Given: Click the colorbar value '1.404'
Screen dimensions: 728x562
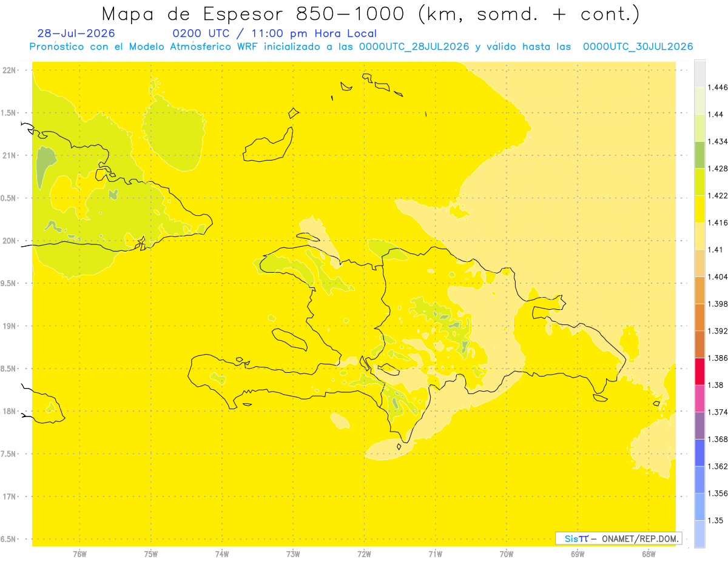Looking at the screenshot, I should (719, 276).
